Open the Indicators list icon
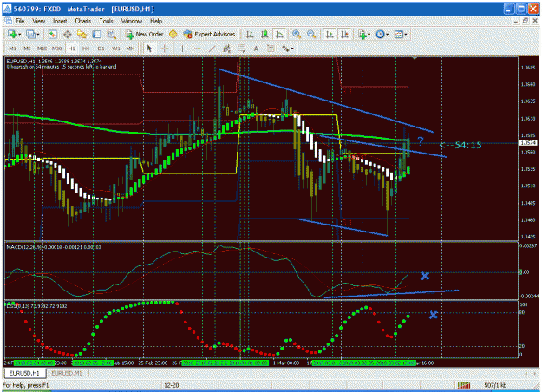The height and width of the screenshot is (392, 542). [x=362, y=34]
